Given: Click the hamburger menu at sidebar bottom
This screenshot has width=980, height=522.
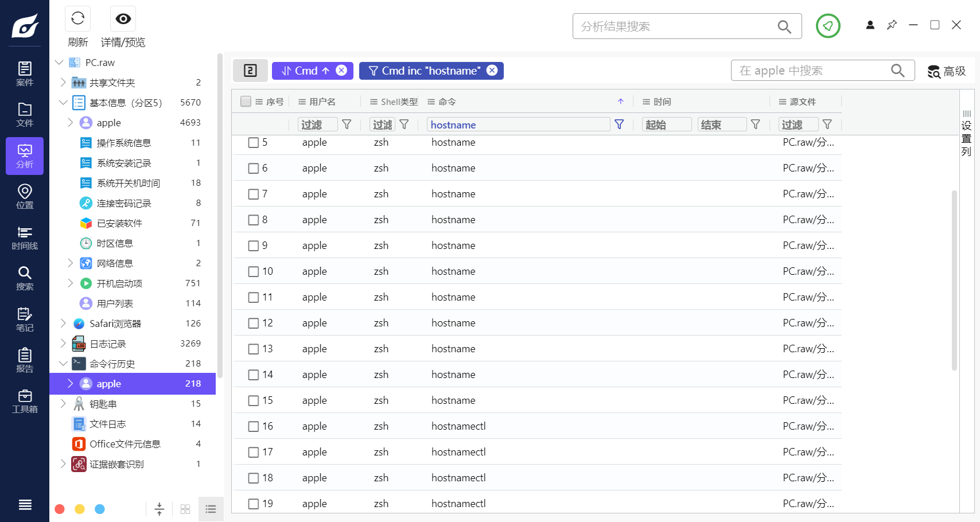Looking at the screenshot, I should point(25,505).
